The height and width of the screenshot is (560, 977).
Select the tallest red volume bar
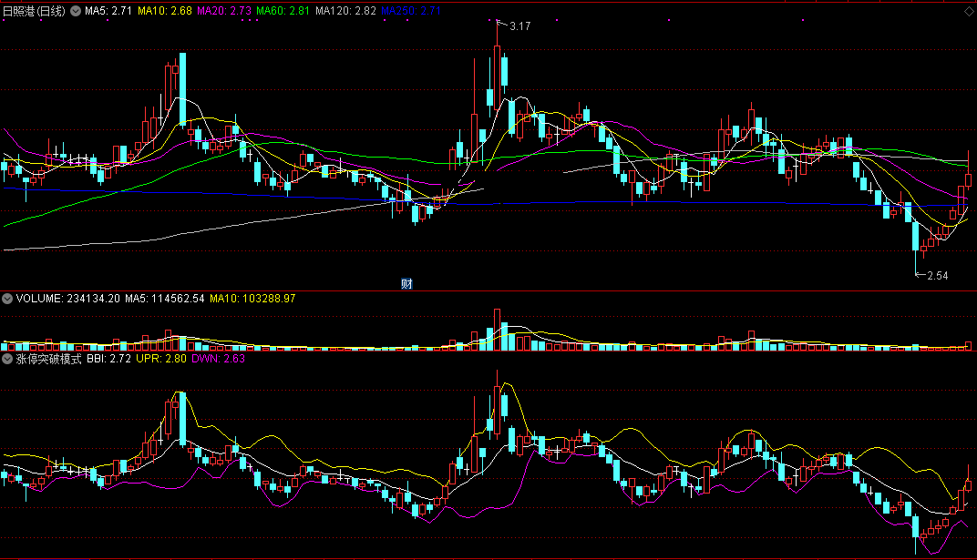[498, 330]
